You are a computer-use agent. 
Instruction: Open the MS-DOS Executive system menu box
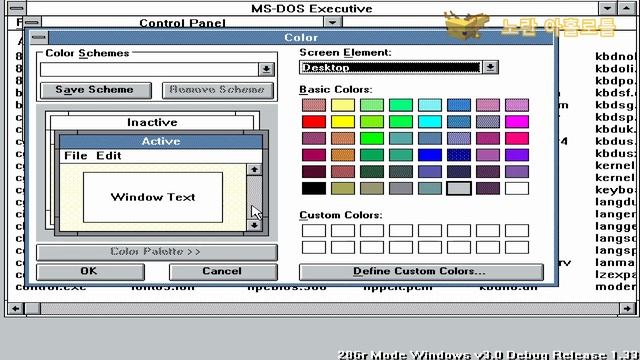tap(16, 8)
